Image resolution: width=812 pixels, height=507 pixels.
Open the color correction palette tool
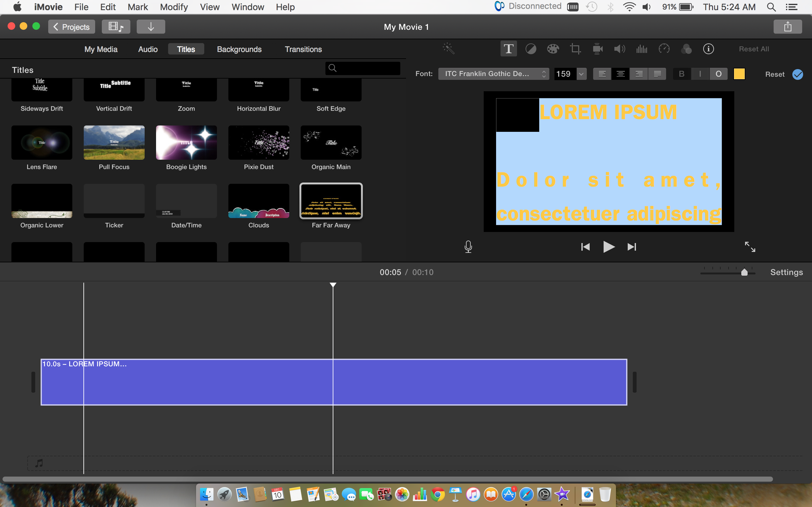point(553,49)
